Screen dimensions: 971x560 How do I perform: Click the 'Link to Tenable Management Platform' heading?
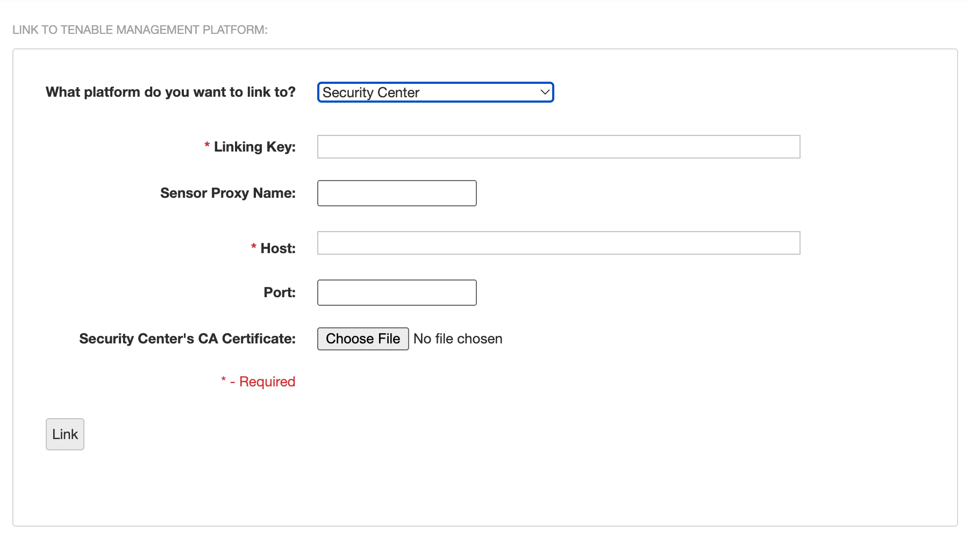click(140, 30)
